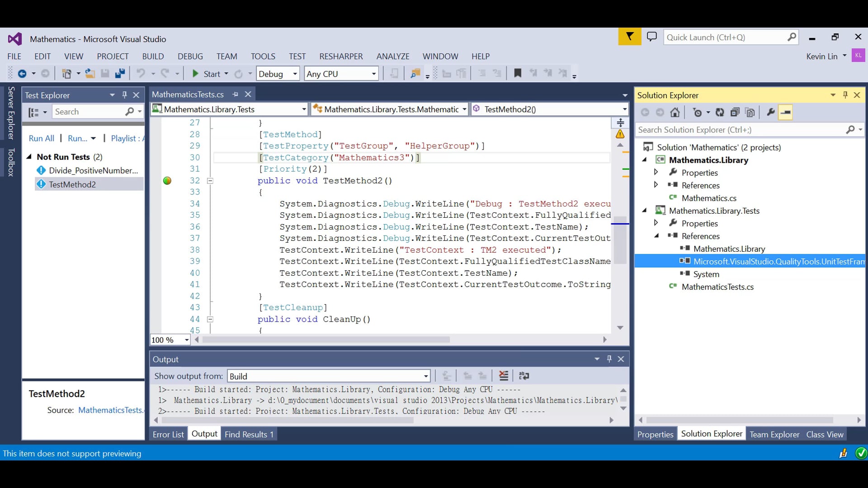Click Collapse All icon in Solution Explorer
The image size is (868, 488).
point(735,113)
